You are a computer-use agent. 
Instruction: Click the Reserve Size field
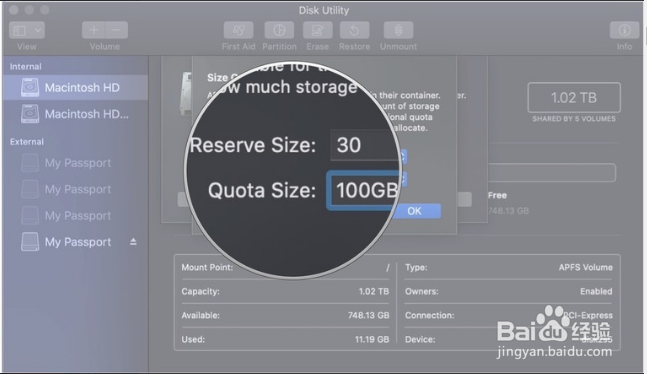tap(366, 145)
